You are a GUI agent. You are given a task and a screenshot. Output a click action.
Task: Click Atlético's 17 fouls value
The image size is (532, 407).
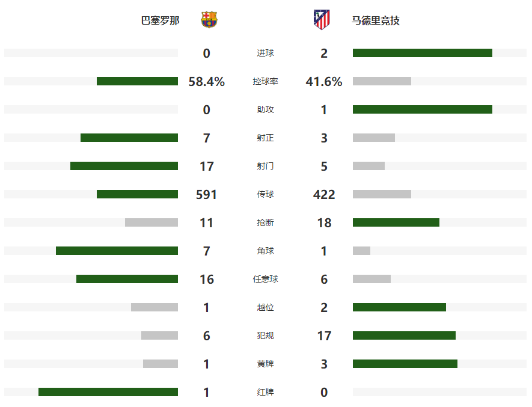[324, 335]
